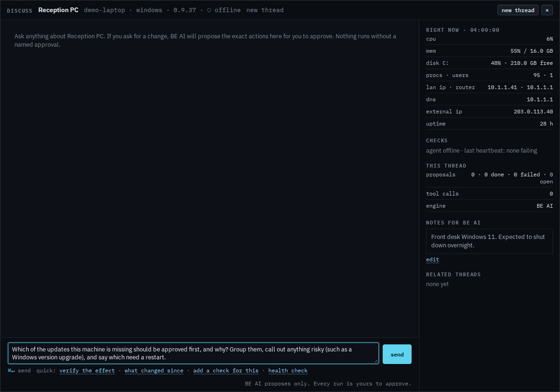Click the 'new thread' label in header breadcrumb

click(x=265, y=10)
